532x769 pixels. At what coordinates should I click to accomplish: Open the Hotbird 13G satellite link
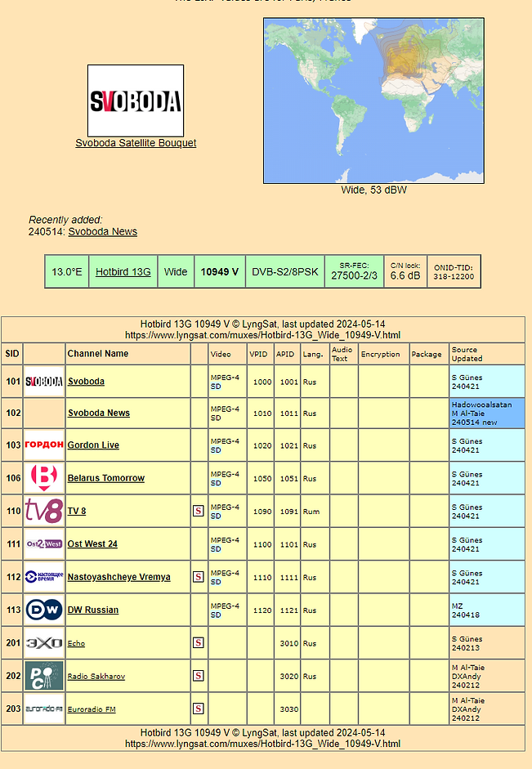pos(123,271)
